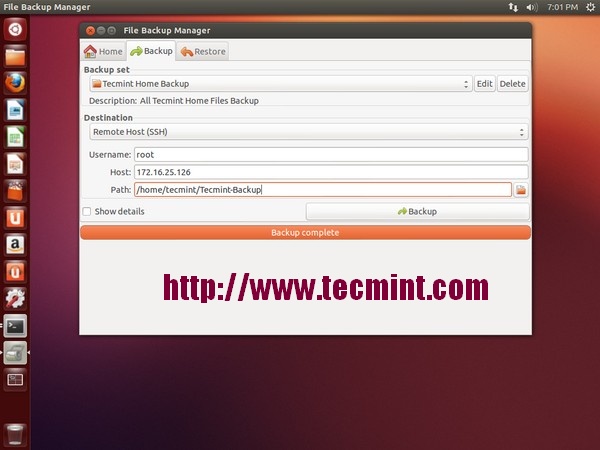Open LibreOffice Writer from the launcher

click(x=15, y=111)
